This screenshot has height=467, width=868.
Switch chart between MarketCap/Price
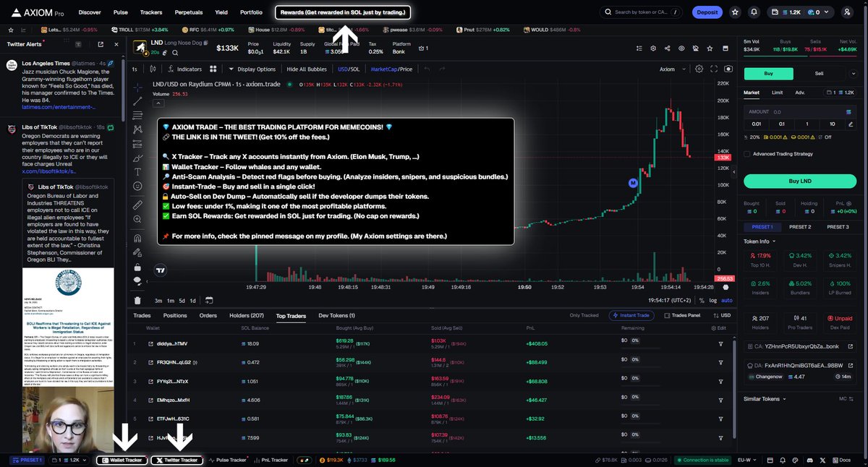[391, 69]
